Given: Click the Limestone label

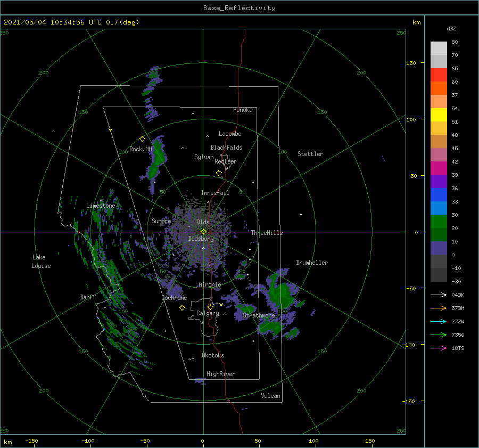Looking at the screenshot, I should [101, 206].
